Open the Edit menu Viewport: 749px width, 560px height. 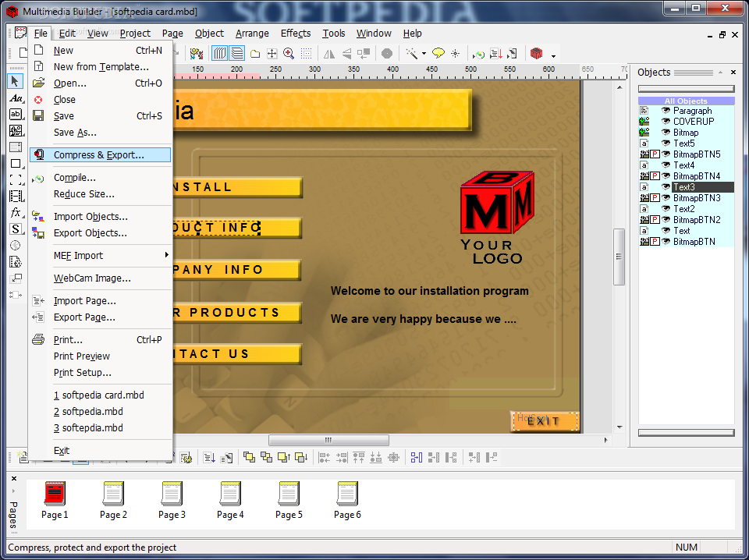67,34
